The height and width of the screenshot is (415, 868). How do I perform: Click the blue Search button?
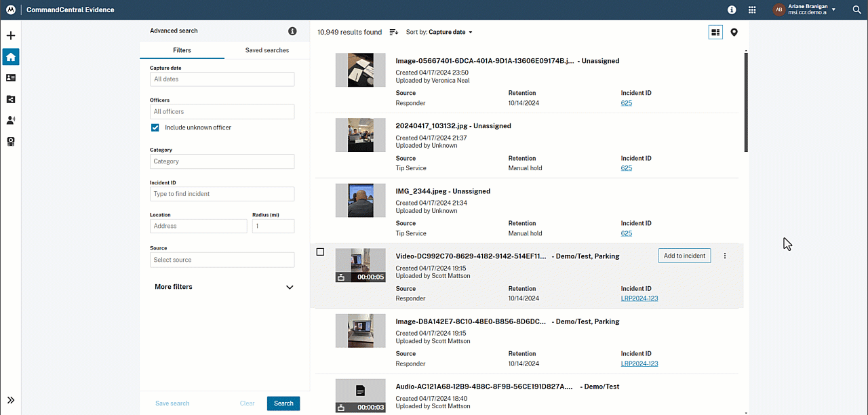pos(283,403)
